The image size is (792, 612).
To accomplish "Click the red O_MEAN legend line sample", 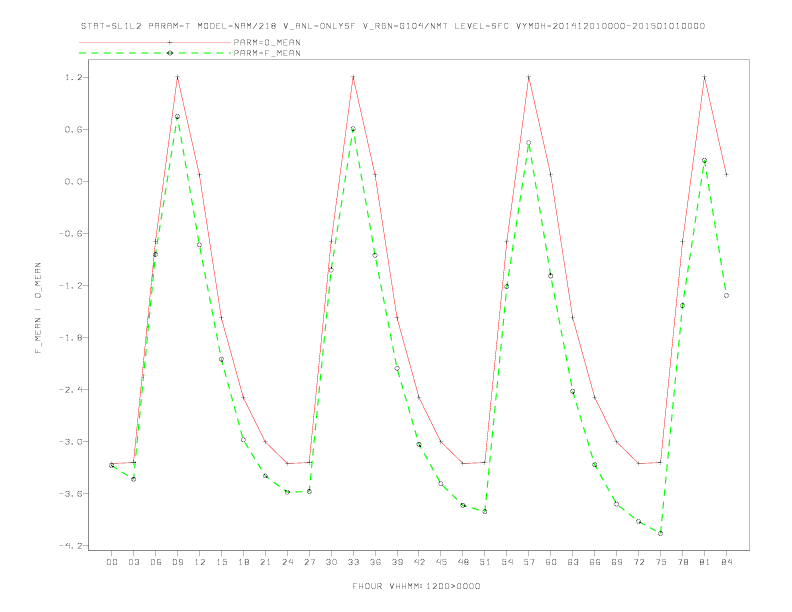I will point(155,42).
